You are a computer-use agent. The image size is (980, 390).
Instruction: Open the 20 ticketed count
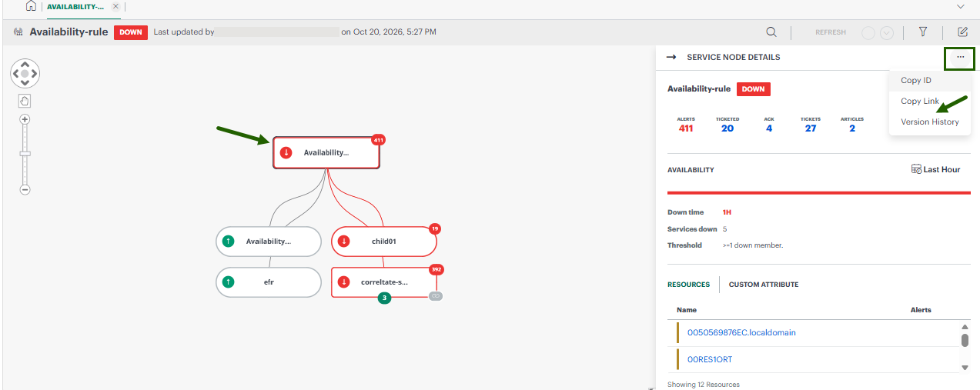[x=727, y=128]
